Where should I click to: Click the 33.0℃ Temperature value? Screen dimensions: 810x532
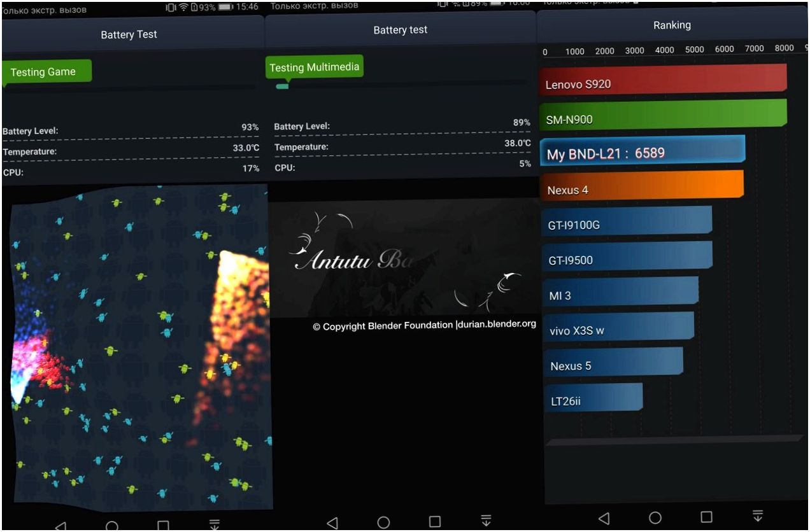(x=246, y=148)
